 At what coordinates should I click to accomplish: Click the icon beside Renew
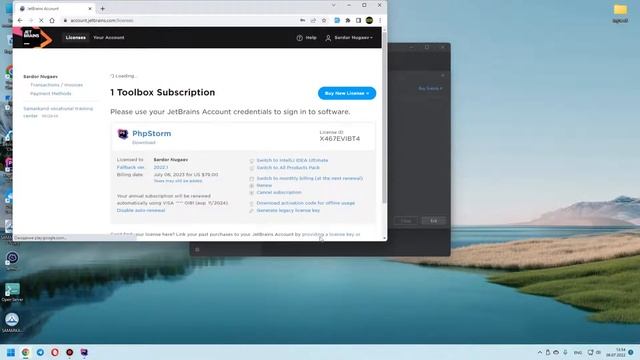pyautogui.click(x=251, y=186)
